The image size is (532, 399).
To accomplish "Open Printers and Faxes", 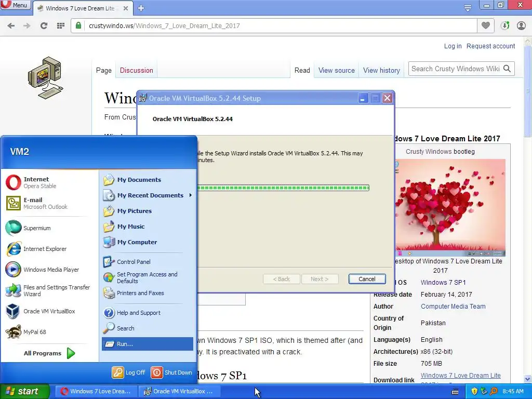I will (x=148, y=293).
